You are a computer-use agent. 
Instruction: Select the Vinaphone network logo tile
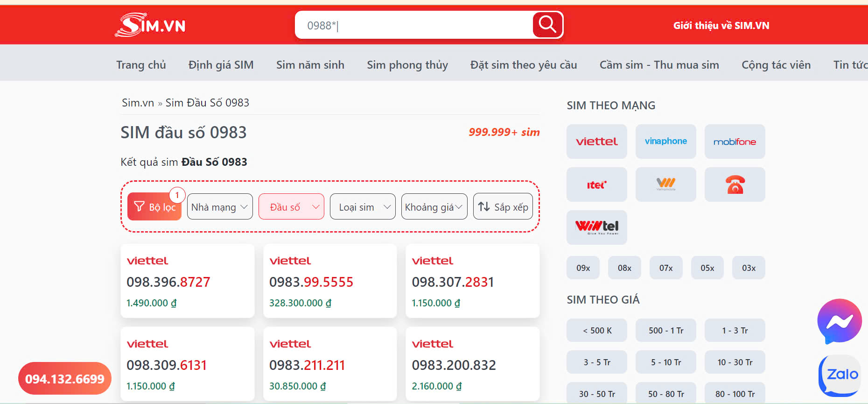pos(666,142)
